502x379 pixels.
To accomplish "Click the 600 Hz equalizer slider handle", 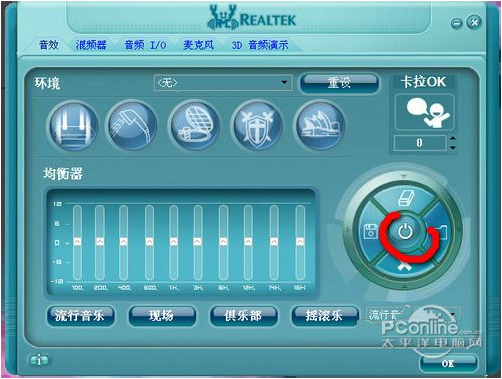I will click(x=149, y=241).
